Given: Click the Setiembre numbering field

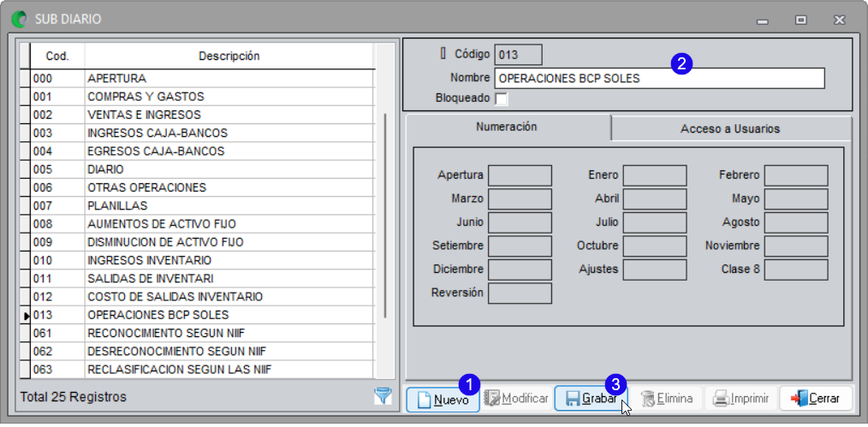Looking at the screenshot, I should click(x=520, y=246).
